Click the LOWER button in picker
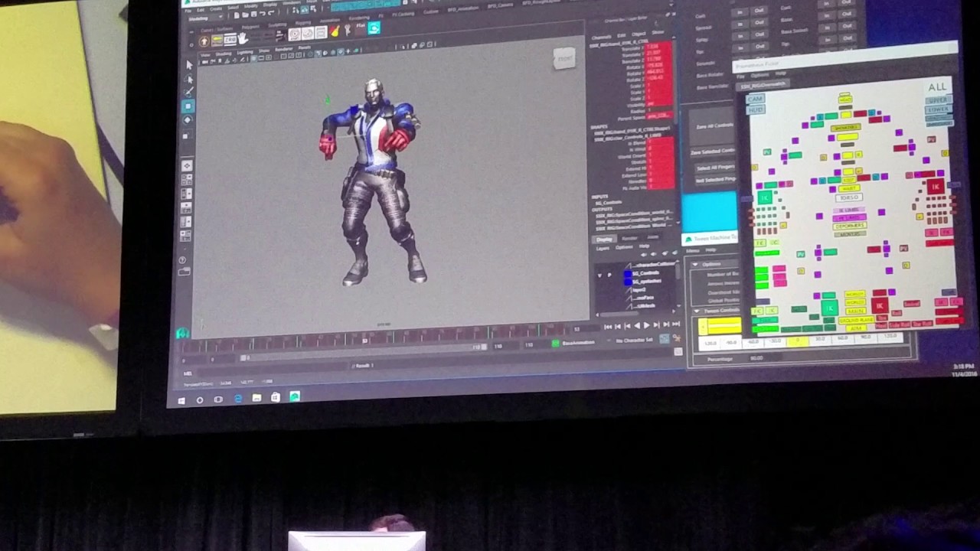The width and height of the screenshot is (980, 551). point(939,110)
